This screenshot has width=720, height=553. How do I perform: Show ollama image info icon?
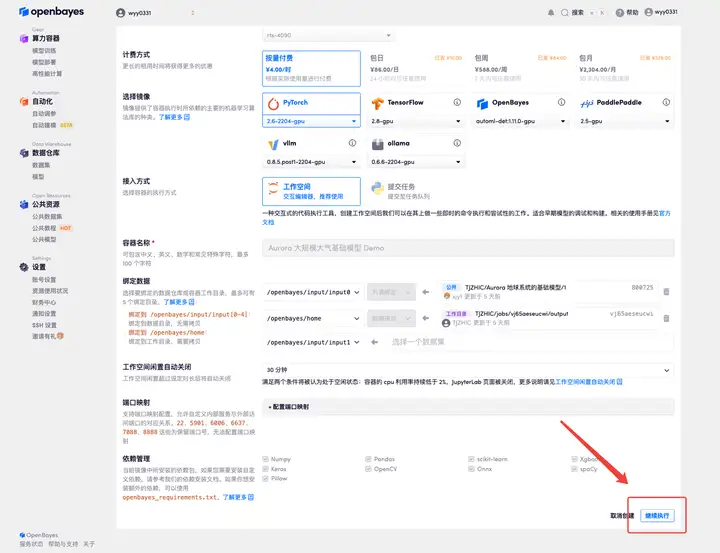pos(457,143)
